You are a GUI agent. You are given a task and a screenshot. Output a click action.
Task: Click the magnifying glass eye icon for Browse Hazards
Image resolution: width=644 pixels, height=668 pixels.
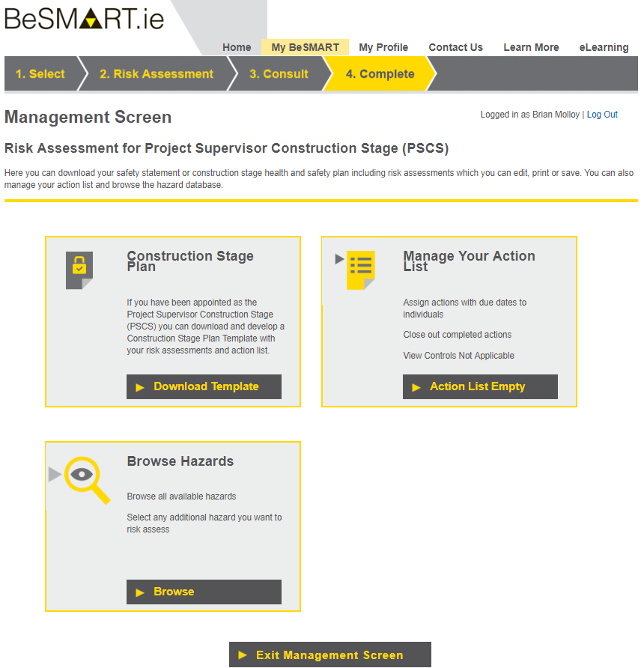88,480
